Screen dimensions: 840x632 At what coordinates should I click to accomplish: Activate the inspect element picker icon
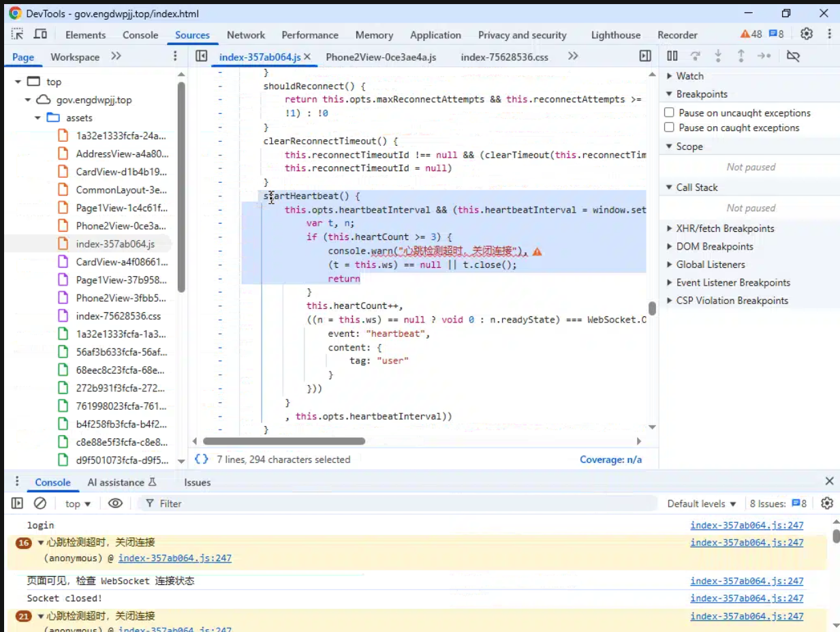[18, 34]
